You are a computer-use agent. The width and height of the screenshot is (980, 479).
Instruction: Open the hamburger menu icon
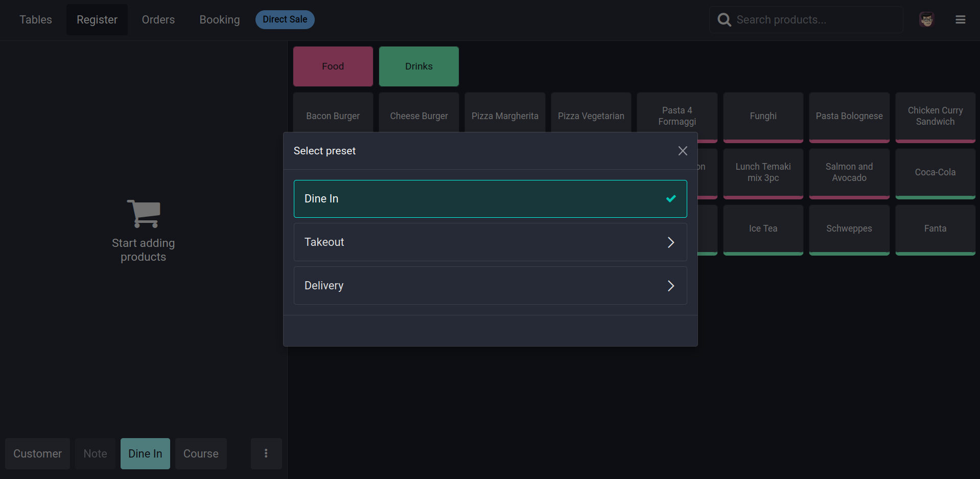(x=960, y=20)
